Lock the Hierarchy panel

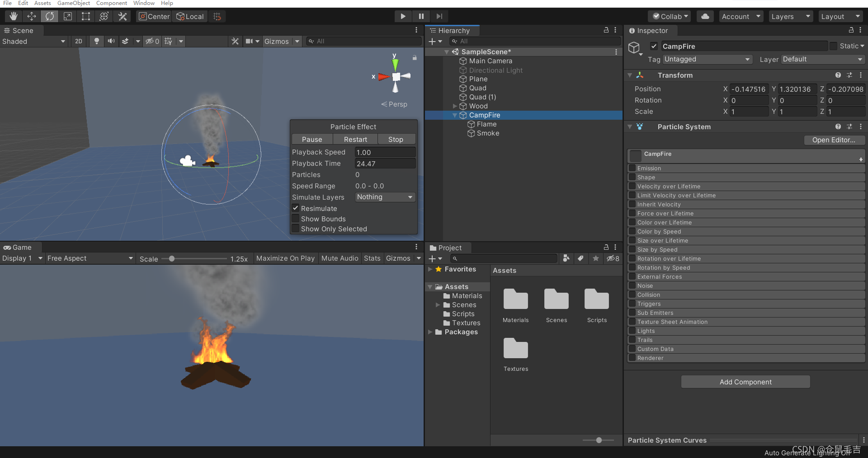coord(606,30)
